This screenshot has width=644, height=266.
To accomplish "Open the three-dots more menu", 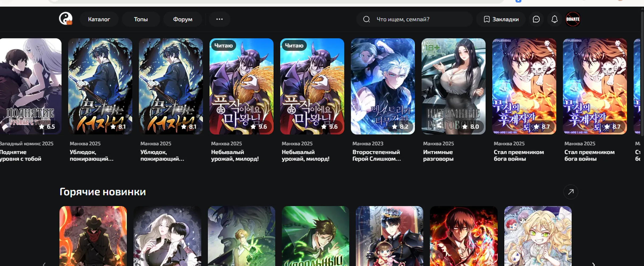I will (x=219, y=19).
